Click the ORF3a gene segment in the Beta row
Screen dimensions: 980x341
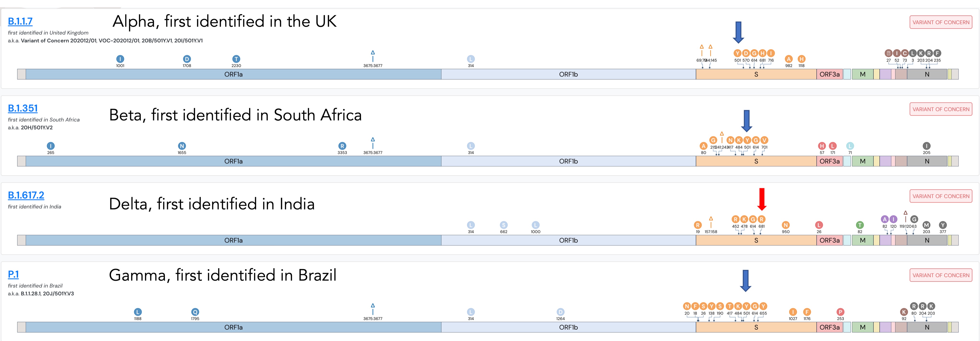tap(829, 162)
